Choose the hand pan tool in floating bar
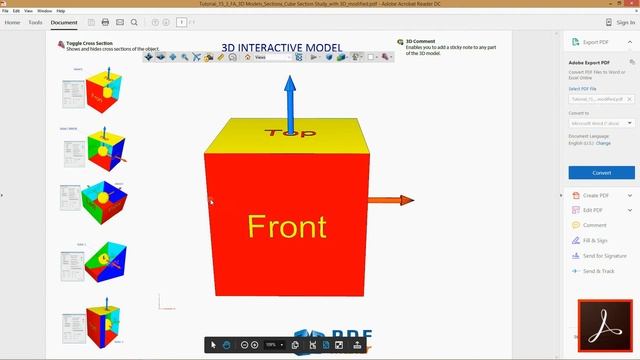 point(227,345)
